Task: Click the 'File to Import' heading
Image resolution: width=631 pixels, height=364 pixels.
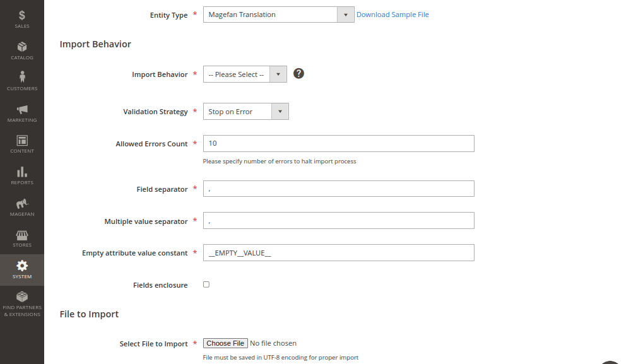Action: point(89,314)
